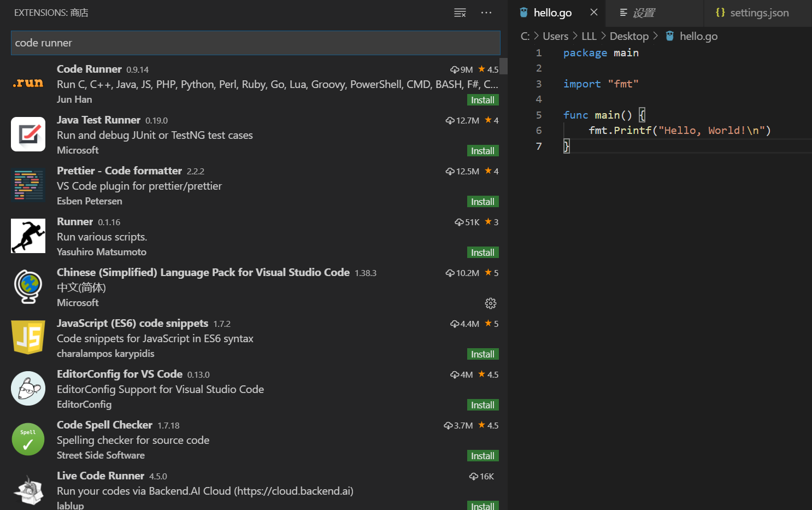812x510 pixels.
Task: Open the Chinese (Simplified) Language Pack title
Action: 203,272
